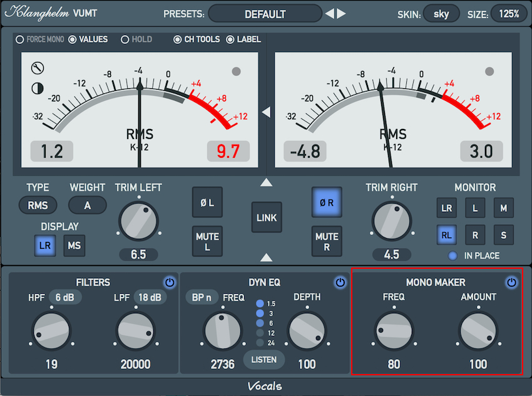Monitor the swapped RL signal
Screen dimensions: 532x396
[x=446, y=235]
